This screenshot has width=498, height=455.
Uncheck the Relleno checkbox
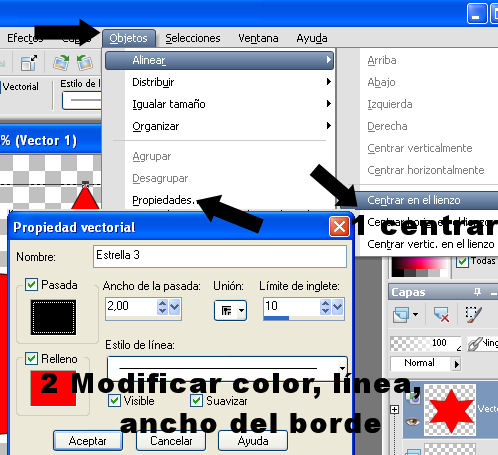coord(32,359)
